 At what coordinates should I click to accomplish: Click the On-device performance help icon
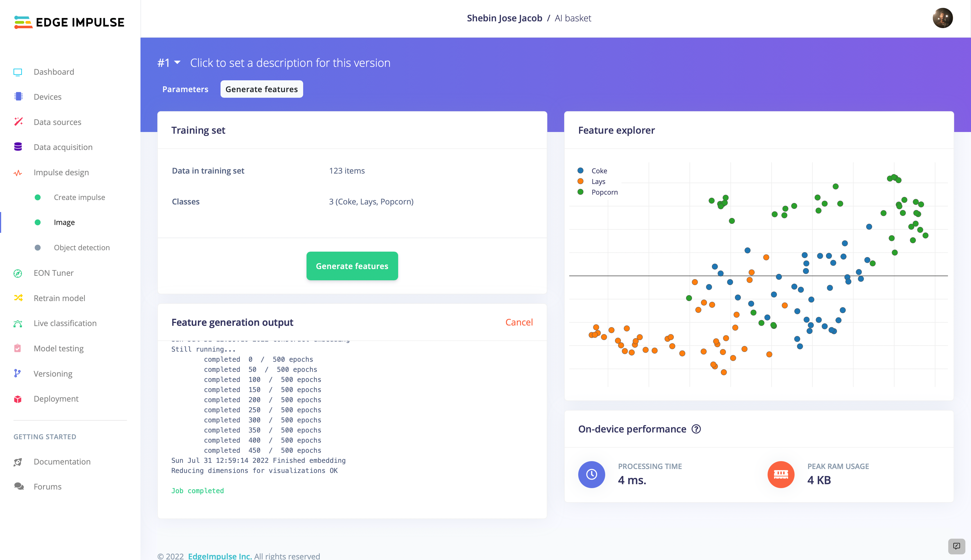(696, 429)
